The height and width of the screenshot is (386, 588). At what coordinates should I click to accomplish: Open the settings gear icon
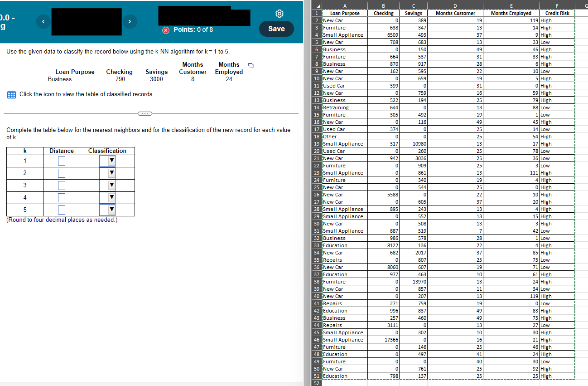[x=280, y=14]
